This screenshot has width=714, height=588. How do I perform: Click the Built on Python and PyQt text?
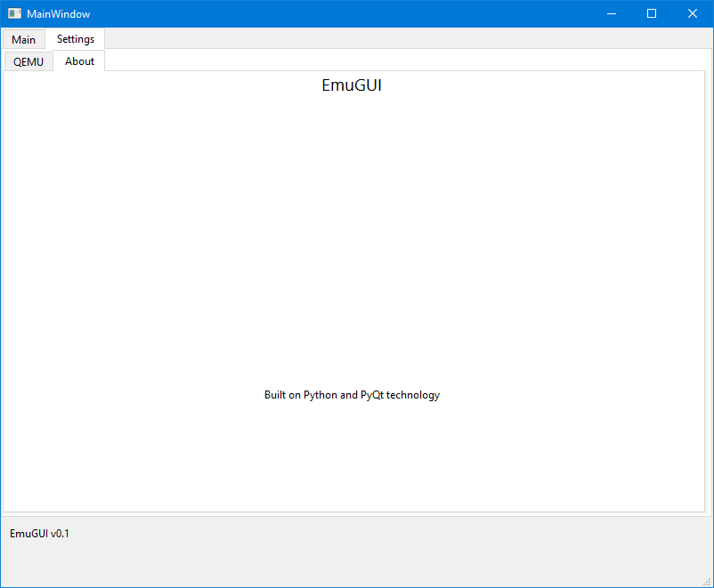click(x=352, y=394)
